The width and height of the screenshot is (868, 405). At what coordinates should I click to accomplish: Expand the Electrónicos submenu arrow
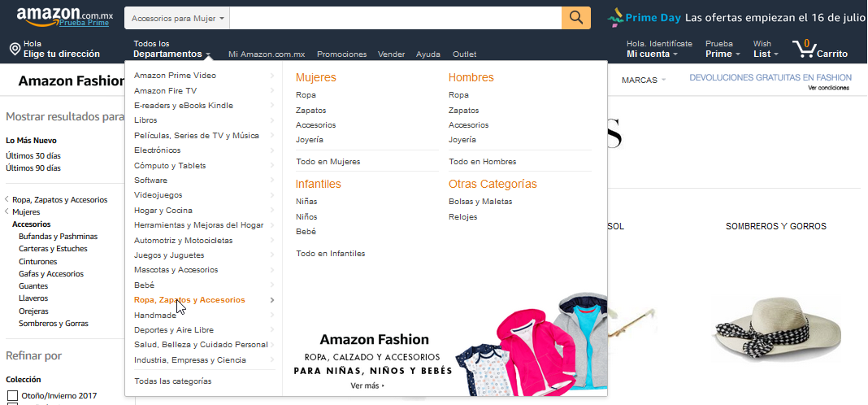pos(271,150)
